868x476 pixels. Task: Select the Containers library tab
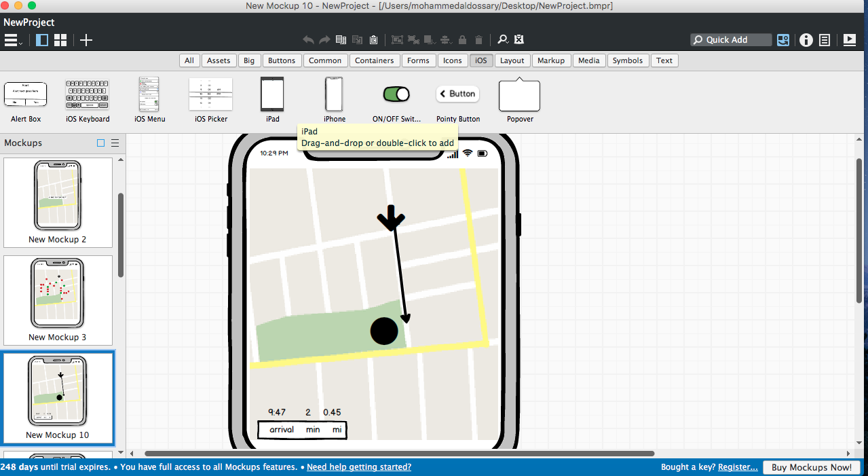pyautogui.click(x=375, y=60)
